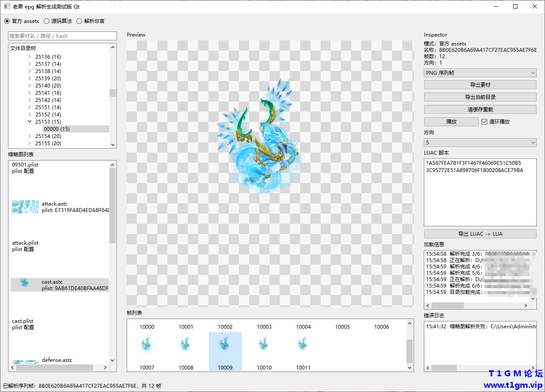Click the 缩略图解析失败 error log entry
The image size is (545, 392).
point(481,327)
